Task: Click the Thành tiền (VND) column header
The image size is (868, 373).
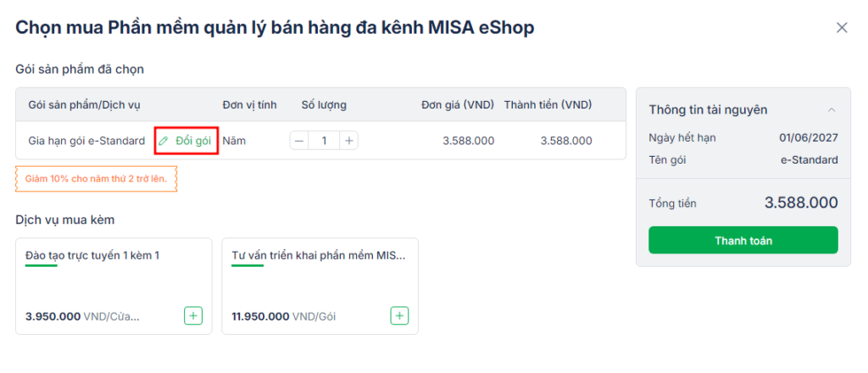Action: tap(548, 104)
